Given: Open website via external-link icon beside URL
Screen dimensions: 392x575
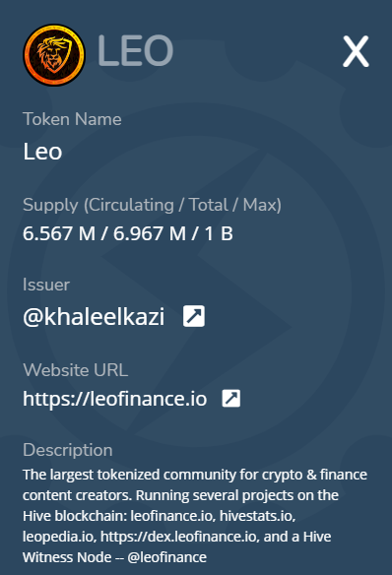Looking at the screenshot, I should click(231, 398).
